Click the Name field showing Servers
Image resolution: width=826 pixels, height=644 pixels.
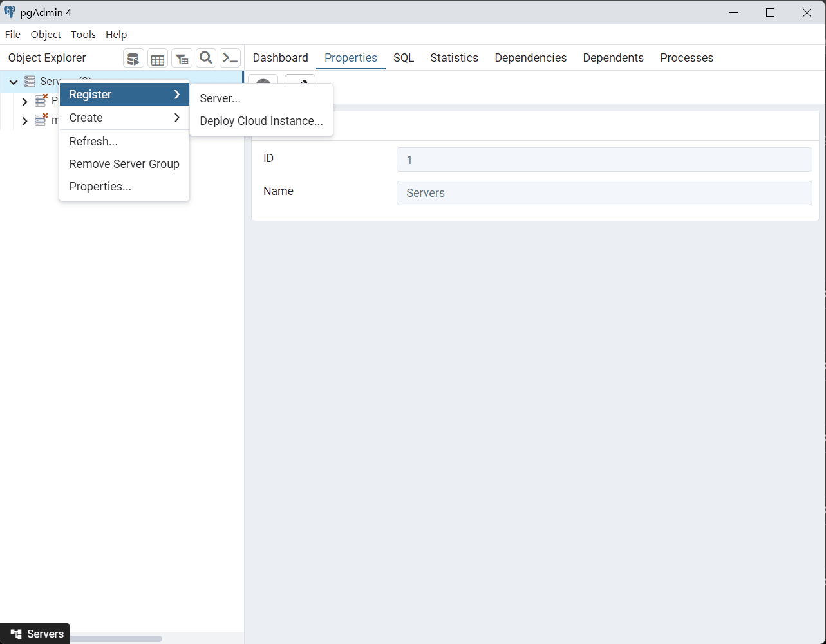click(605, 193)
